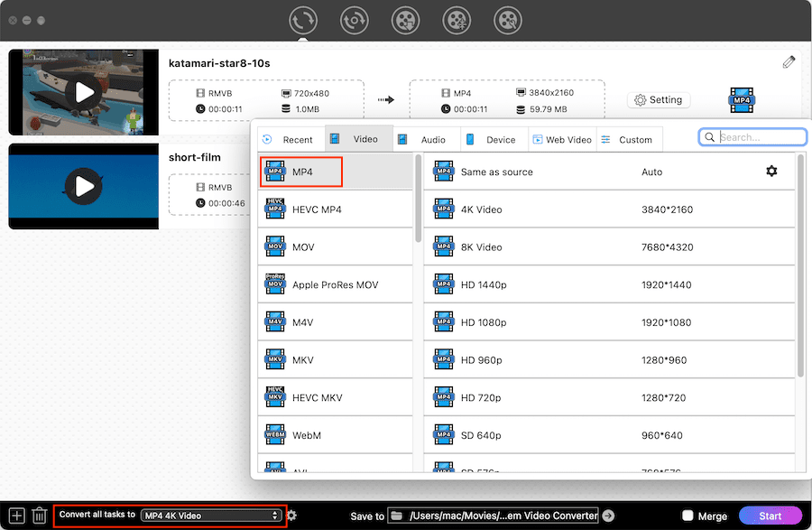Open the Convert all tasks to dropdown
The image size is (812, 530).
211,516
